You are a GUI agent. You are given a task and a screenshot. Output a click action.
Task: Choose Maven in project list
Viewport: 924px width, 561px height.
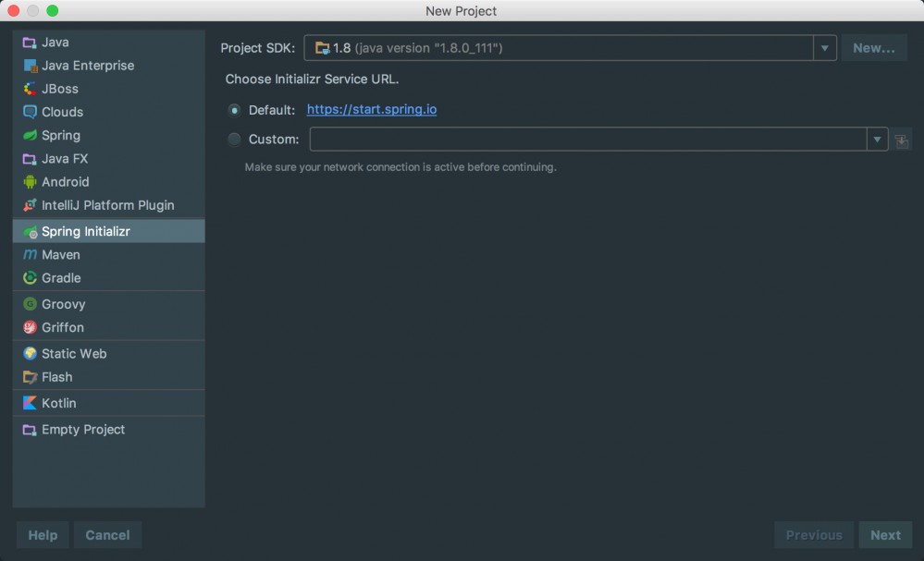(x=109, y=255)
